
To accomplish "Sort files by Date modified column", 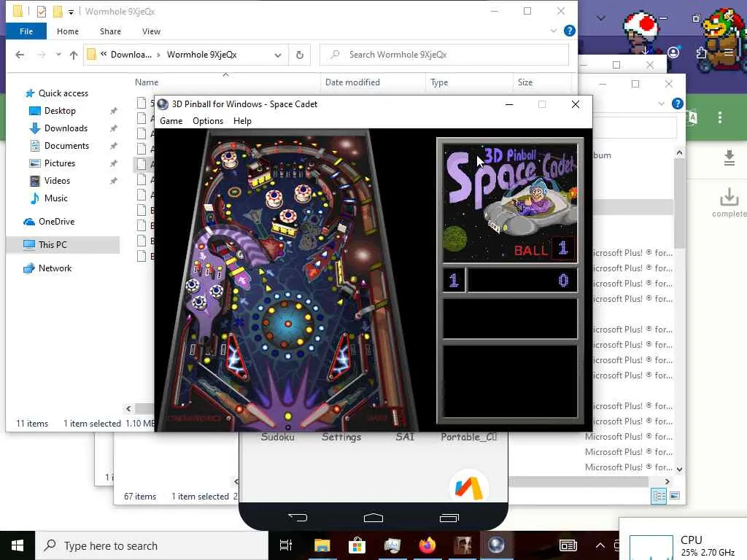I will point(352,82).
